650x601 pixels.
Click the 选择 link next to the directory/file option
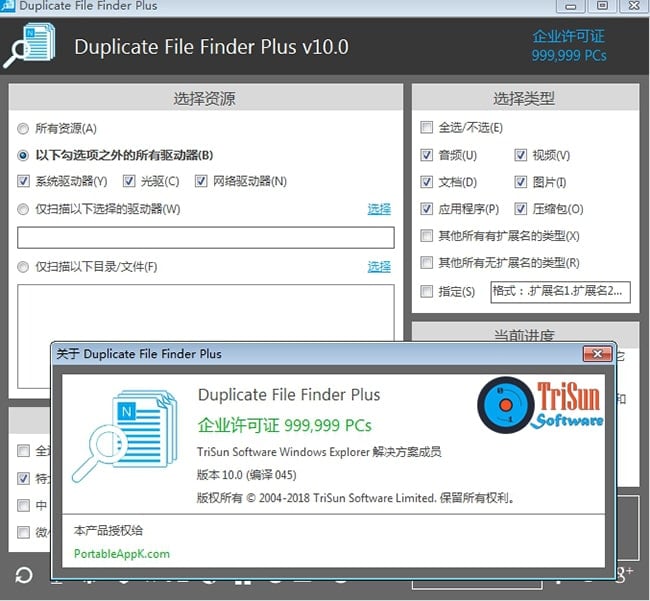tap(379, 267)
